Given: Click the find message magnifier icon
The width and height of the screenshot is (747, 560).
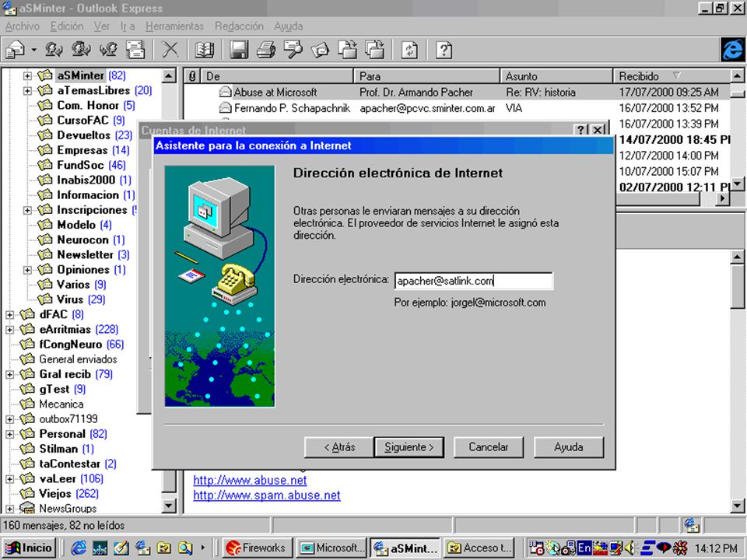Looking at the screenshot, I should [293, 50].
